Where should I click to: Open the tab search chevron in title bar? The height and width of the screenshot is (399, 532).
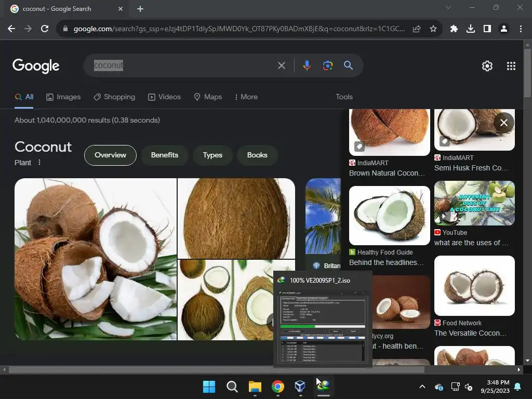(x=448, y=7)
